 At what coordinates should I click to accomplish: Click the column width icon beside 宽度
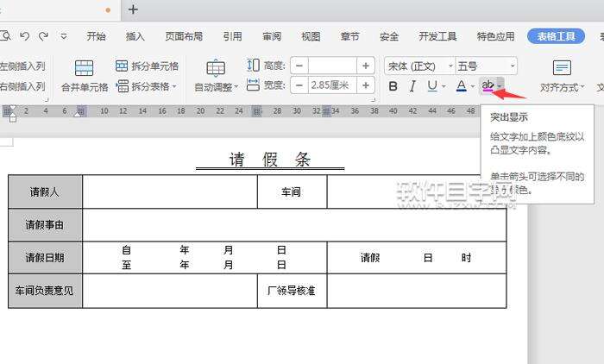pos(253,85)
